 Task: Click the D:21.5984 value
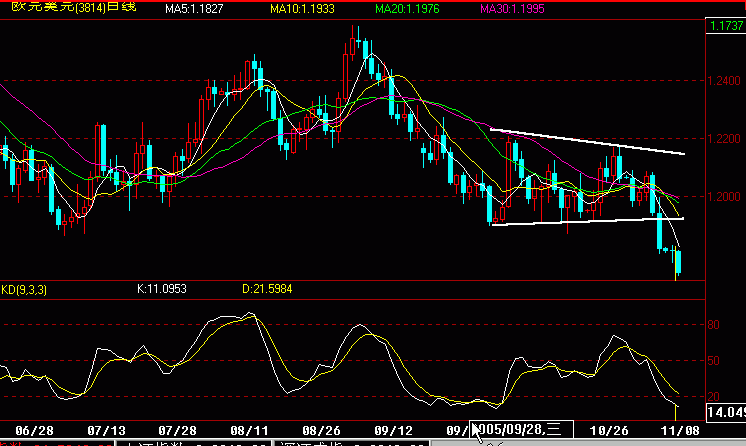point(267,289)
